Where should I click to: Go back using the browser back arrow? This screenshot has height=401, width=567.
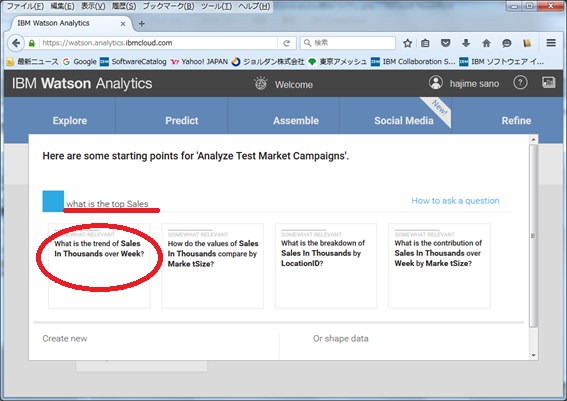pos(16,43)
